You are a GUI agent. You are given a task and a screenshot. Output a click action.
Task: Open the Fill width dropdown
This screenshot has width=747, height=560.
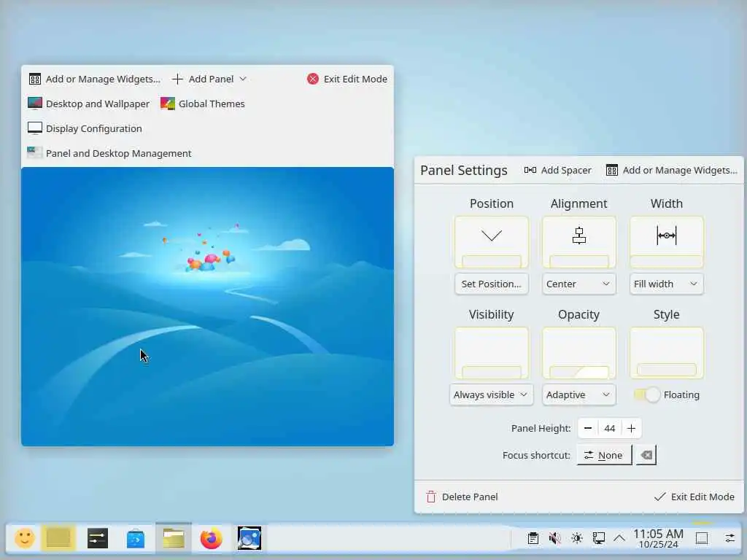pyautogui.click(x=667, y=284)
